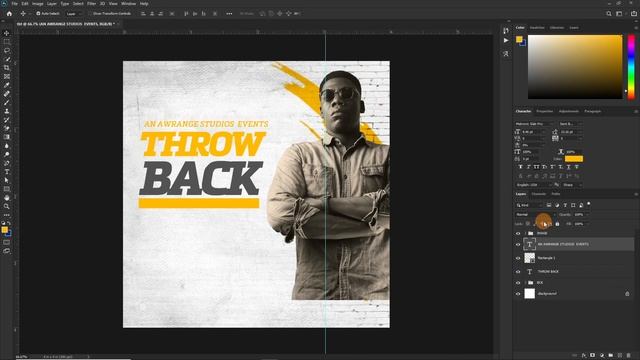Click the hue slider in Color panel

[631, 67]
